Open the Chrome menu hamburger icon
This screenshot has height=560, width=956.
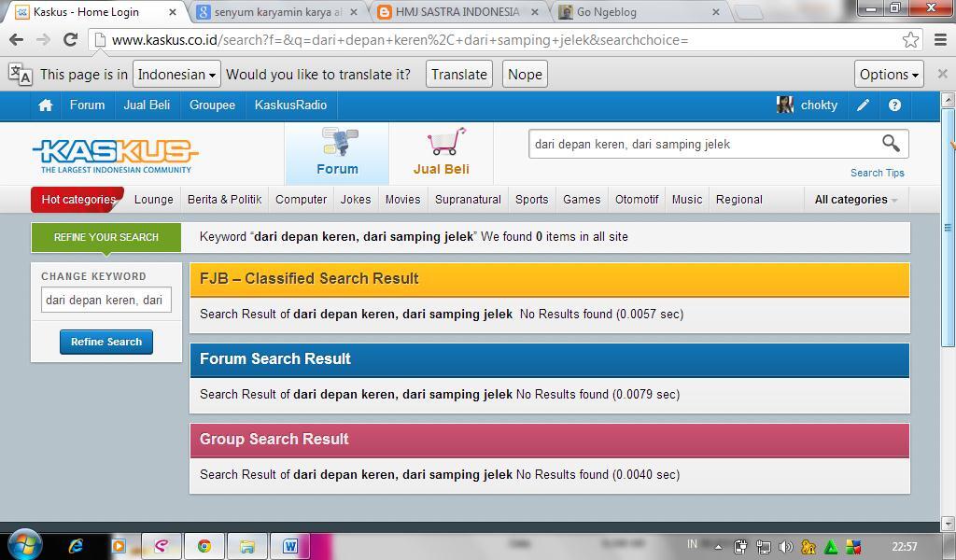pos(941,39)
